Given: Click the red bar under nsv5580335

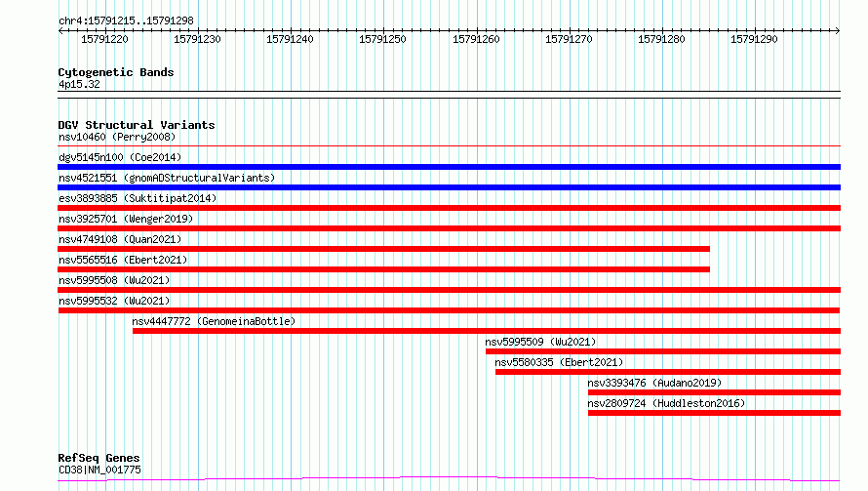Looking at the screenshot, I should pos(668,372).
